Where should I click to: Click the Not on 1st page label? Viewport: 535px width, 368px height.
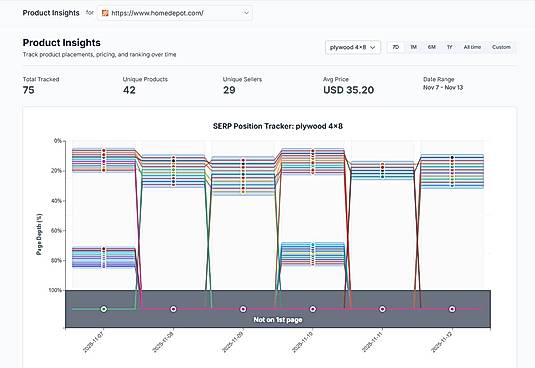tap(278, 320)
